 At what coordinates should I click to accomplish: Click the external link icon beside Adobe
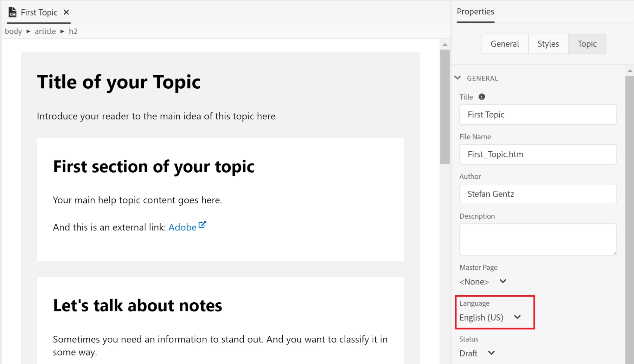pyautogui.click(x=202, y=225)
